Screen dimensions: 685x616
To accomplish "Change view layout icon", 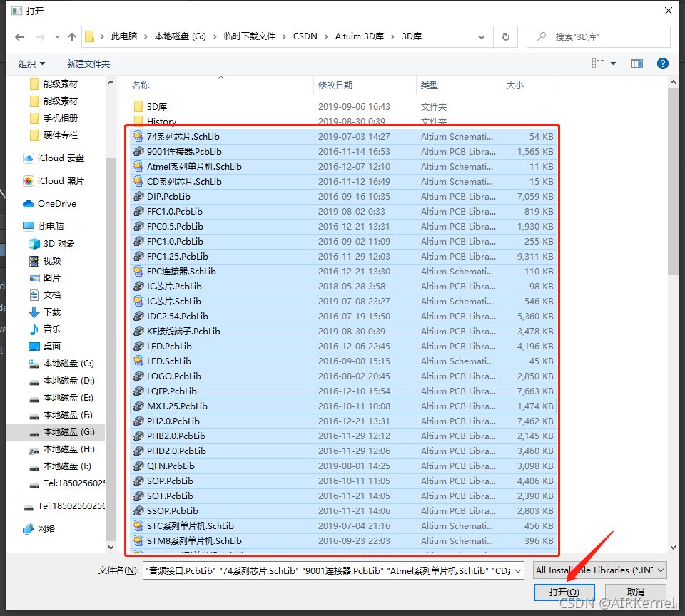I will (598, 63).
